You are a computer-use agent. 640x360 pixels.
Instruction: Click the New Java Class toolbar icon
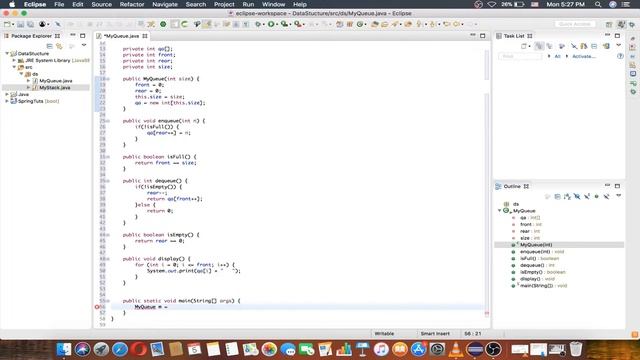[360, 24]
